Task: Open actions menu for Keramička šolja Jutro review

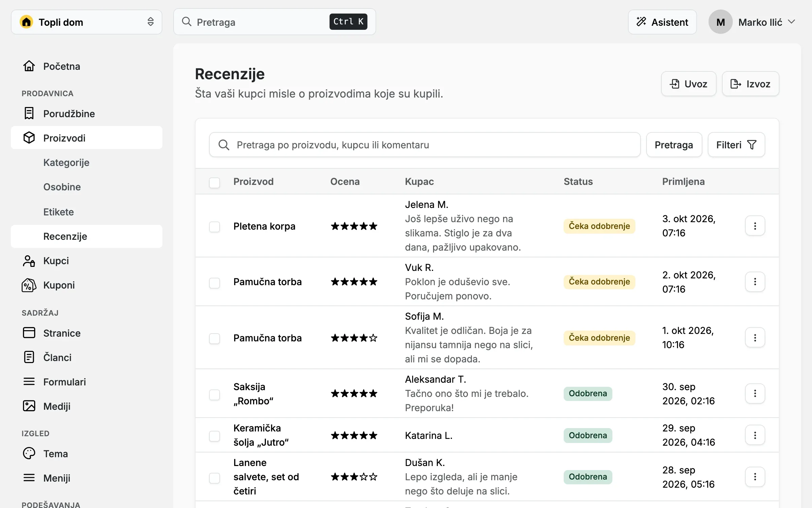Action: [755, 435]
